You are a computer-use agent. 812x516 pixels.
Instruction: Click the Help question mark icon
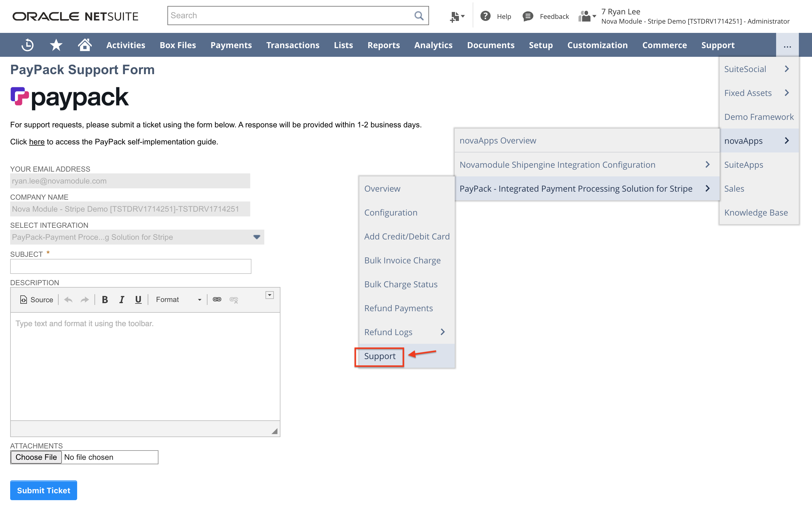point(485,16)
